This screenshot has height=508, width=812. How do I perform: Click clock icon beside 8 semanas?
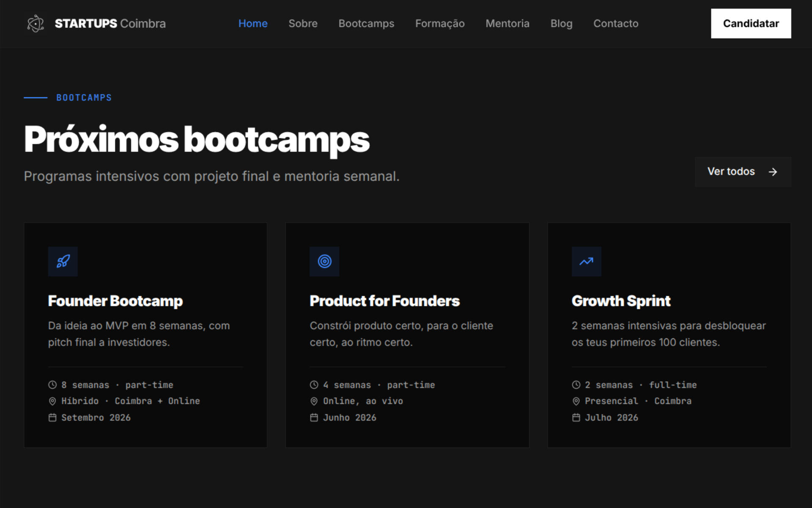[52, 385]
